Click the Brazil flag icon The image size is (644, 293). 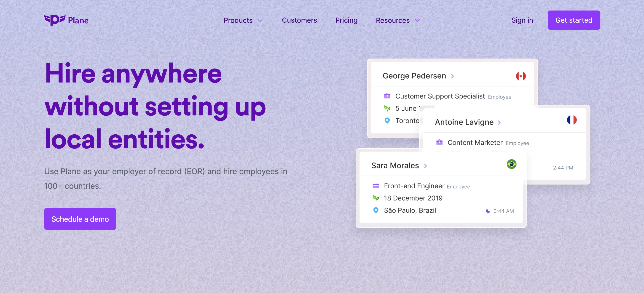point(512,164)
